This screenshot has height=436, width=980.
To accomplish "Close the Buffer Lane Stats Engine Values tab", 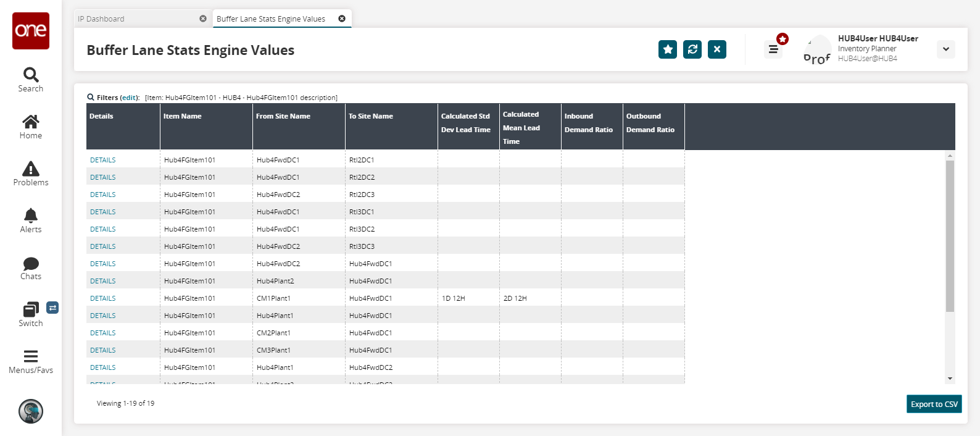I will (342, 19).
